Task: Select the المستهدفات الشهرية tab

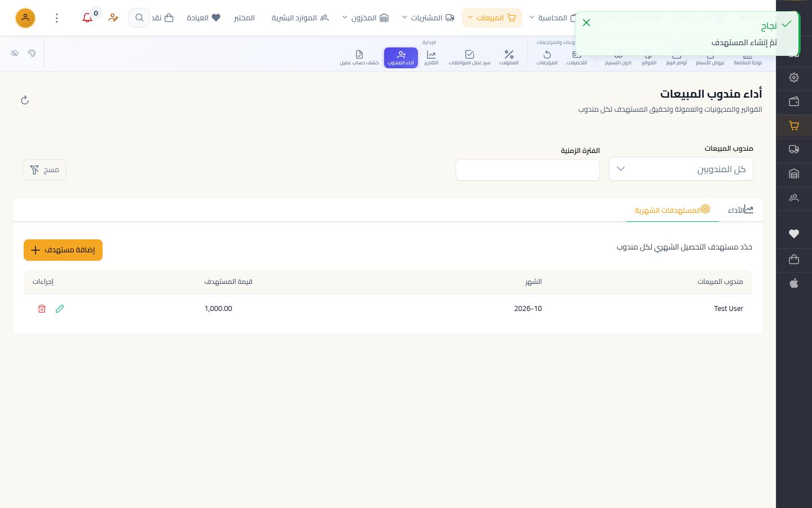Action: 672,210
